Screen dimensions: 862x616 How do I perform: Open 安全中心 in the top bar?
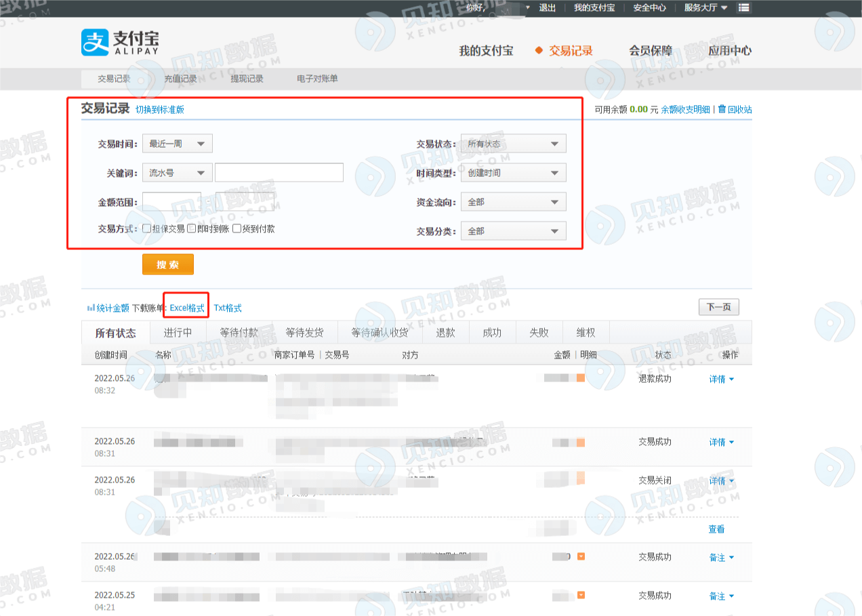pos(649,7)
